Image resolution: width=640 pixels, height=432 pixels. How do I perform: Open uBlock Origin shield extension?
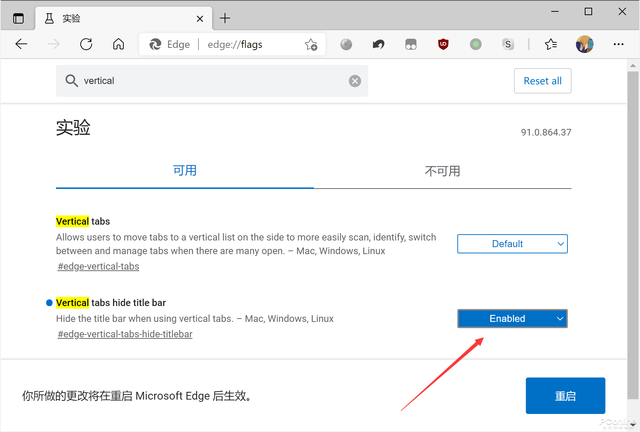coord(443,44)
